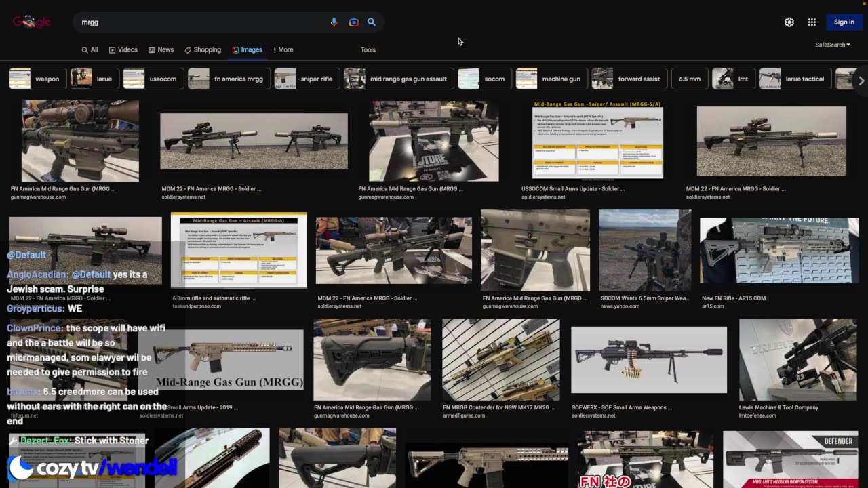Select the socom filter chip
Viewport: 868px width, 488px height.
coord(485,79)
